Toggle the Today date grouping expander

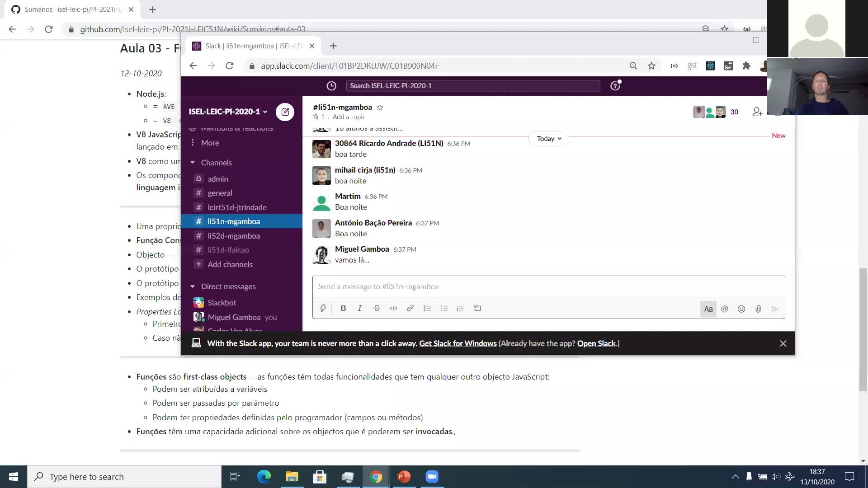pos(548,138)
